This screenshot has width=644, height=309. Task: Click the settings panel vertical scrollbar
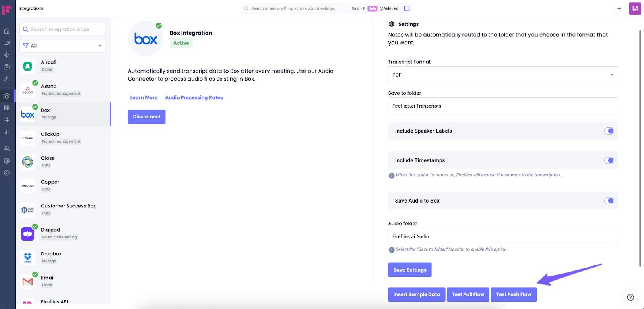pos(640,148)
